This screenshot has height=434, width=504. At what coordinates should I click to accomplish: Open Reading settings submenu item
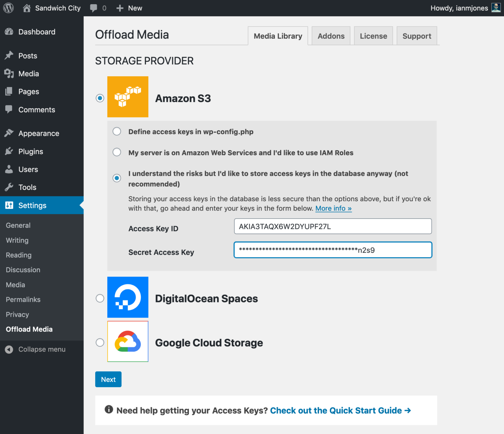coord(19,255)
